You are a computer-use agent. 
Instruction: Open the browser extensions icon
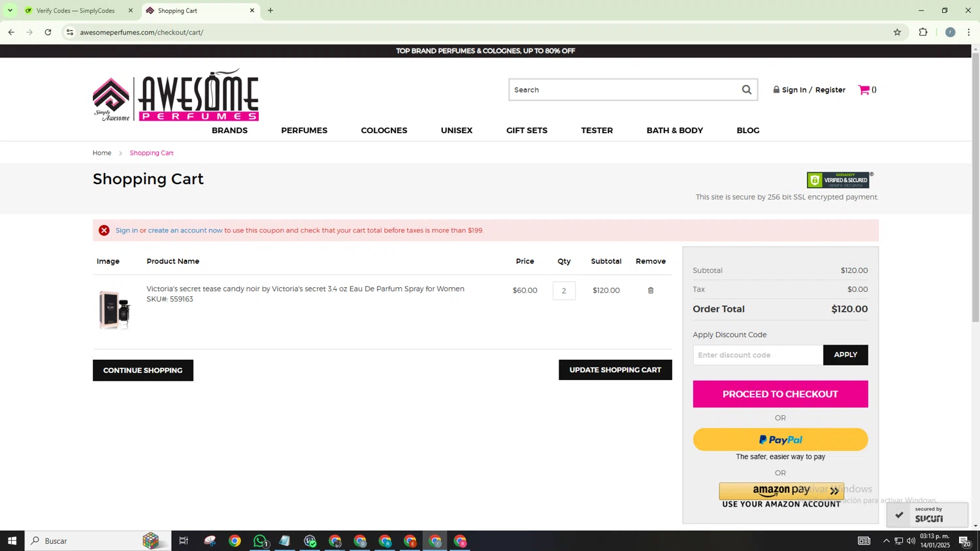923,32
